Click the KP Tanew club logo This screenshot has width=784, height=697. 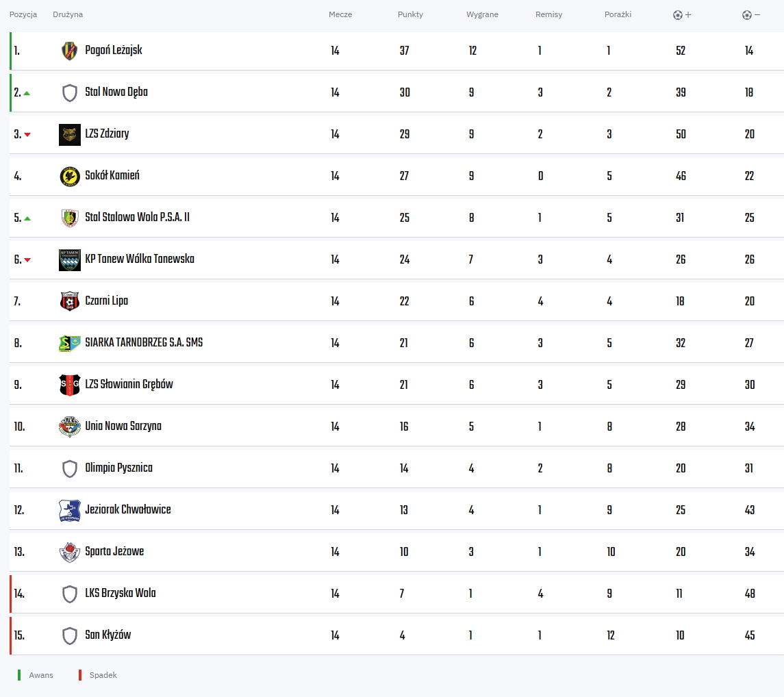pyautogui.click(x=70, y=259)
